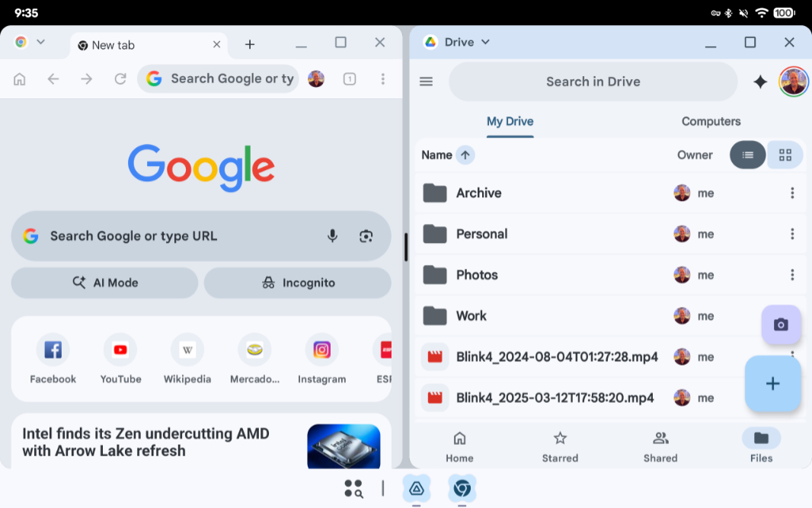
Task: Select the New tab Chrome tab
Action: click(149, 46)
